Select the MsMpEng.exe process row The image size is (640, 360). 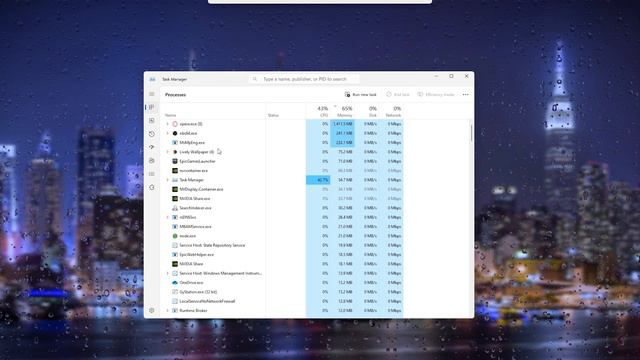tap(283, 142)
